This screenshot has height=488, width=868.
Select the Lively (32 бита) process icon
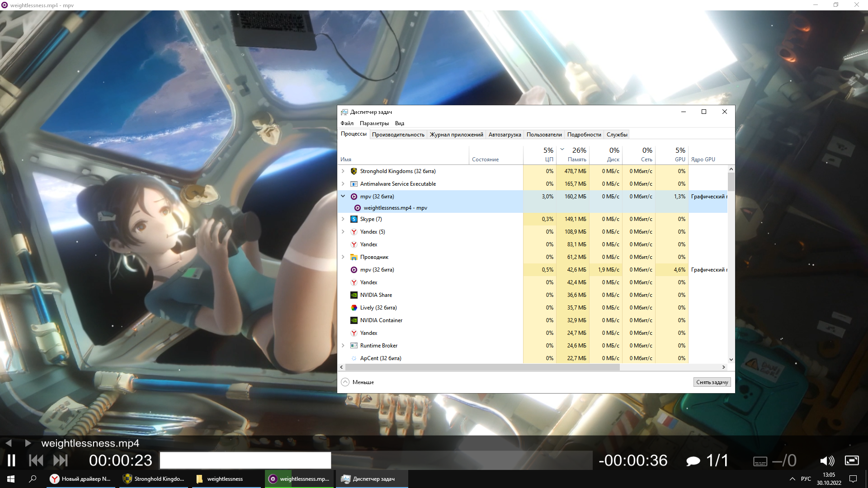coord(354,308)
